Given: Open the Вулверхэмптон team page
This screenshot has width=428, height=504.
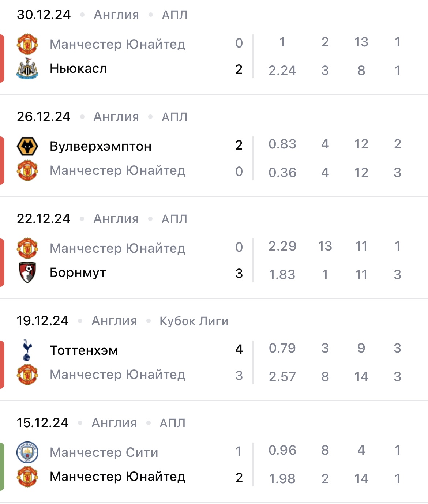Looking at the screenshot, I should click(101, 146).
